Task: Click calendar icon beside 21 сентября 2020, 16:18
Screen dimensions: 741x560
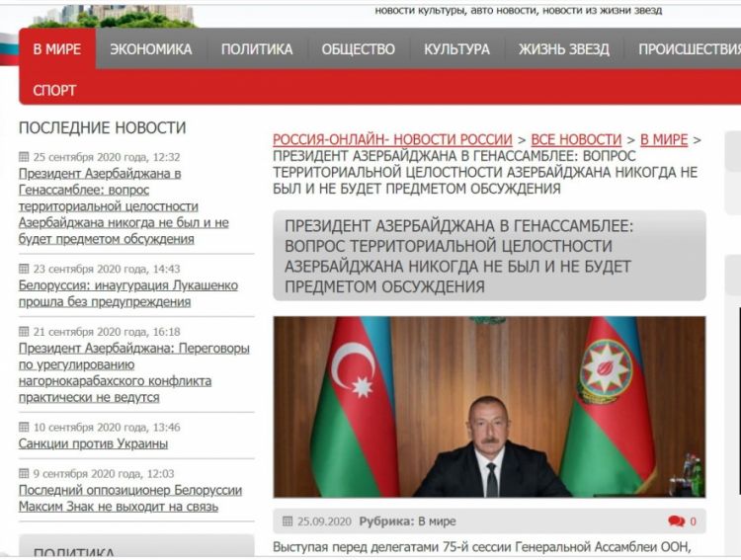Action: click(x=25, y=332)
